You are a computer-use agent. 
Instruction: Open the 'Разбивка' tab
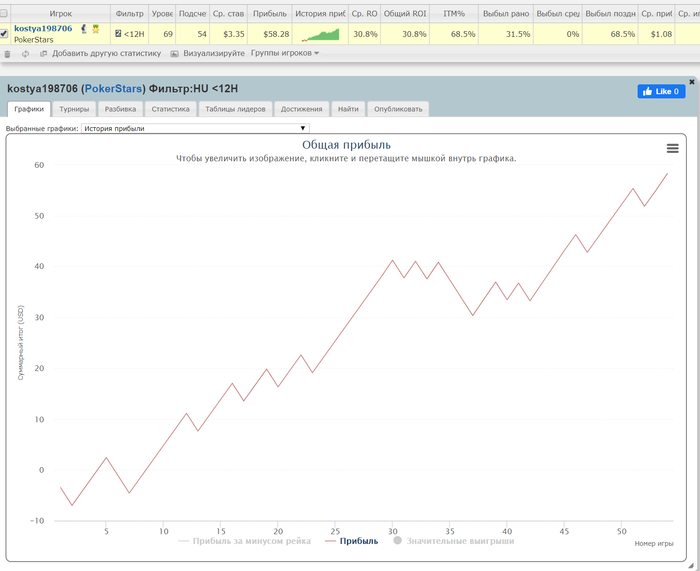[121, 109]
